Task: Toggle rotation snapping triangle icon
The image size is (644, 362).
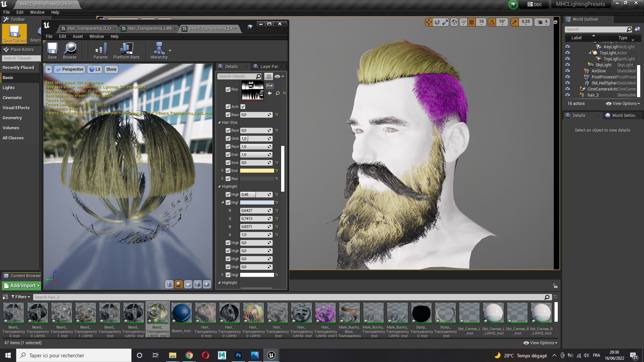Action: (x=492, y=22)
